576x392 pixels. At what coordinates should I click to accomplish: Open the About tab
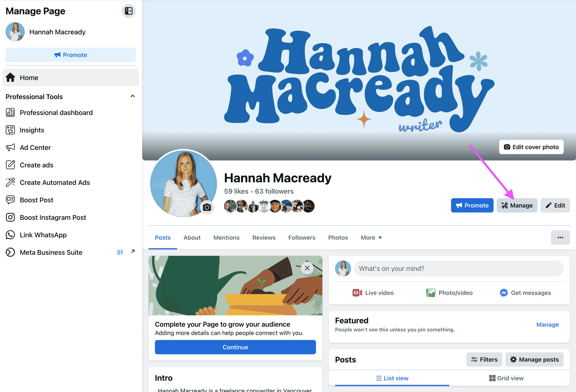click(x=192, y=238)
